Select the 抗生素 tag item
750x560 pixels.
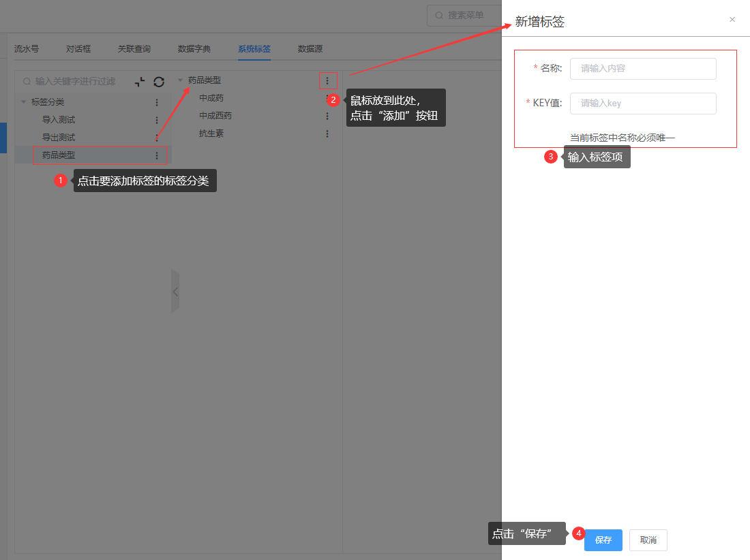click(211, 134)
